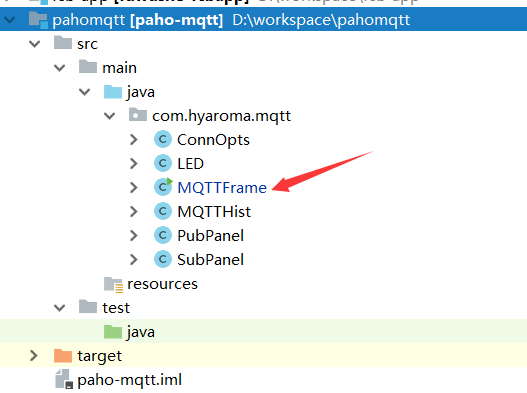Expand the MQTTFrame class node

click(x=134, y=188)
